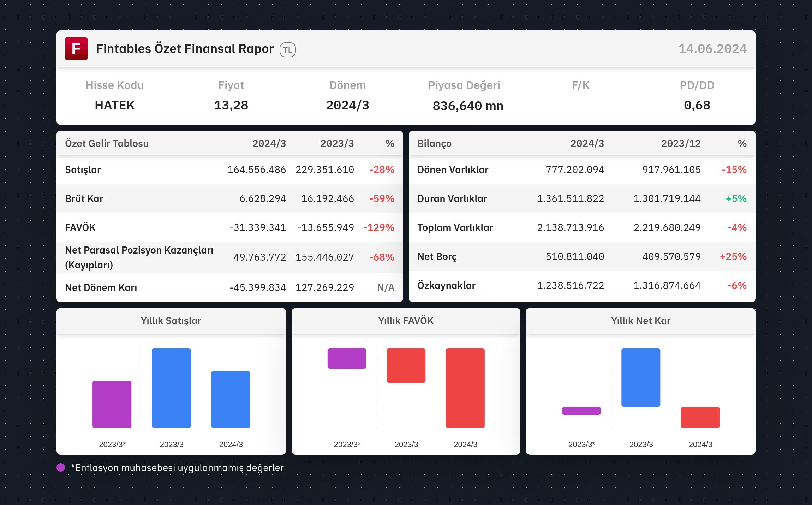Click the Bilanço table header
The height and width of the screenshot is (505, 812).
tap(434, 143)
